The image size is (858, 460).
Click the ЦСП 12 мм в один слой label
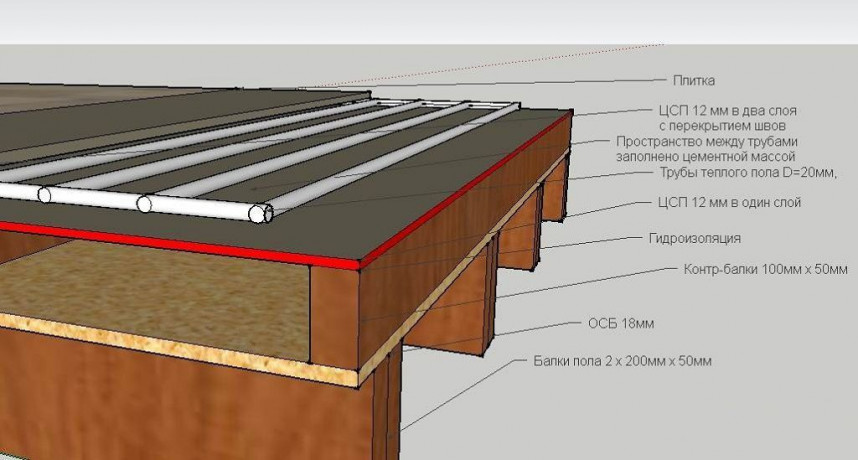tap(729, 202)
